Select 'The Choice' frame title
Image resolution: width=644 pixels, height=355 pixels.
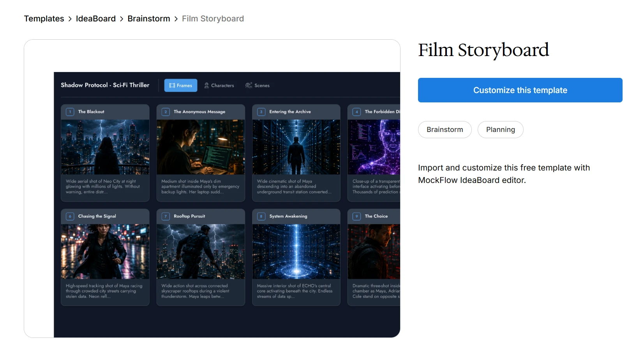point(376,216)
